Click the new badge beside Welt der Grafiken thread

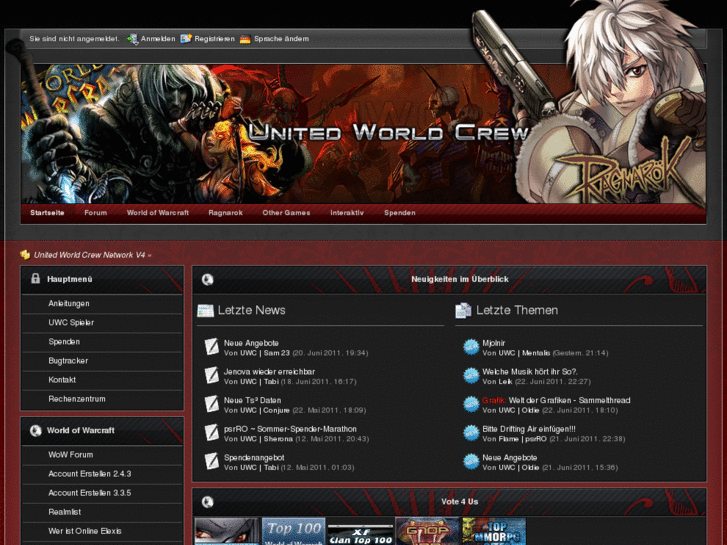click(471, 404)
